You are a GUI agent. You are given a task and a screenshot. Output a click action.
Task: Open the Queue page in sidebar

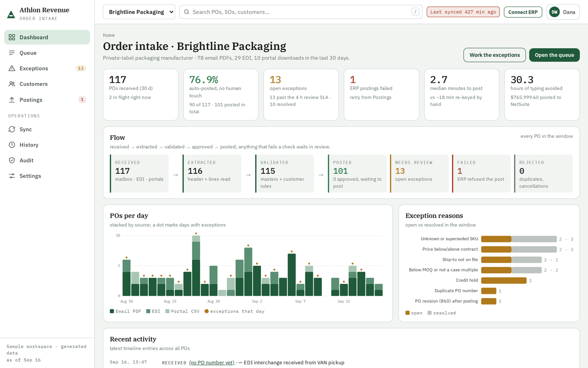[x=47, y=53]
